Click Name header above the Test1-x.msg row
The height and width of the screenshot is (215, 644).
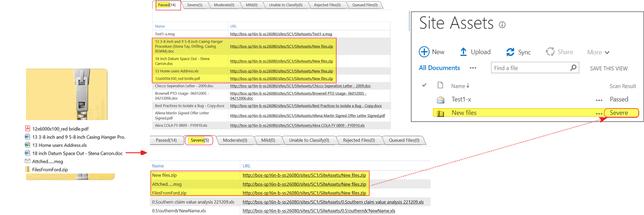(x=160, y=26)
